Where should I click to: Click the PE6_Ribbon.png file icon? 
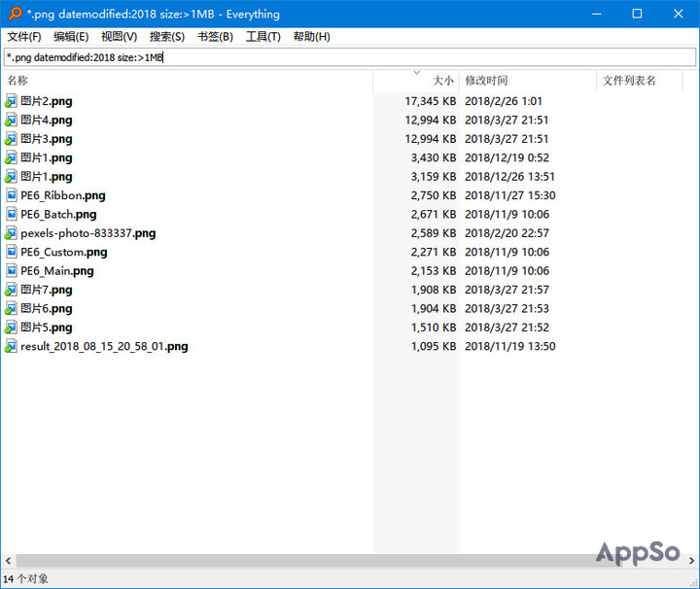[11, 195]
